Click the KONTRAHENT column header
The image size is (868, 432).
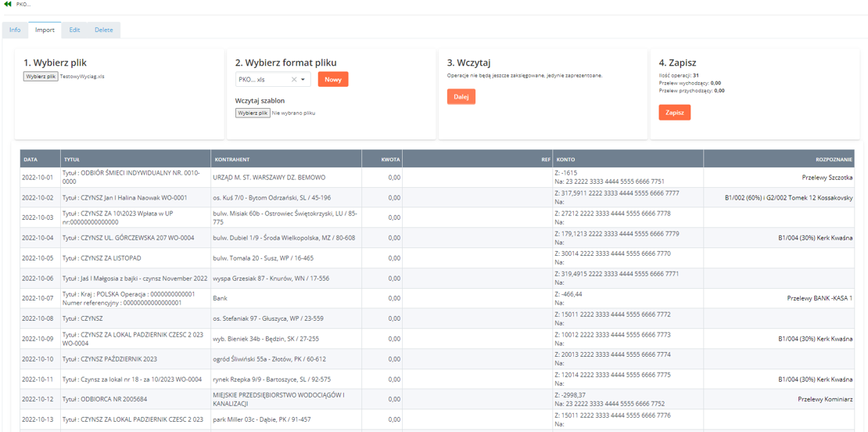click(231, 159)
